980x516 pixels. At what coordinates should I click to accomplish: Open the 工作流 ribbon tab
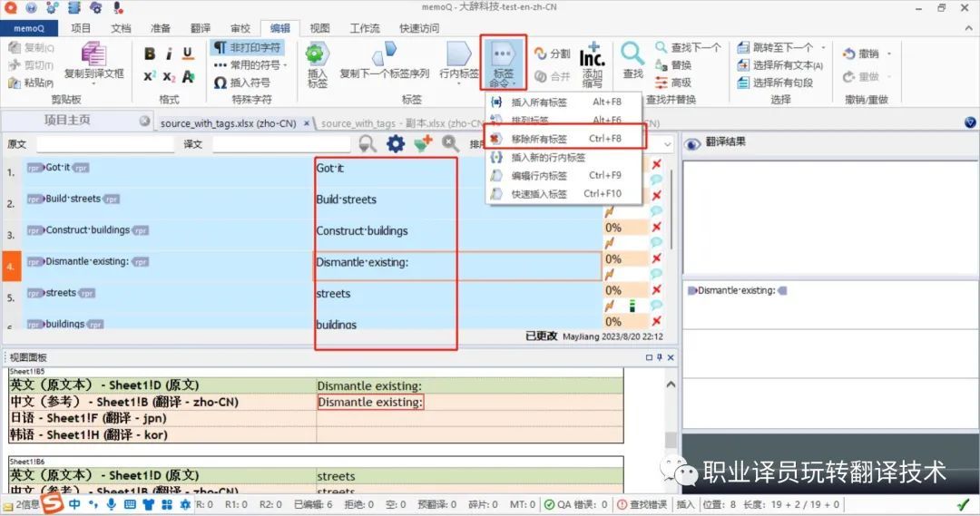click(365, 28)
